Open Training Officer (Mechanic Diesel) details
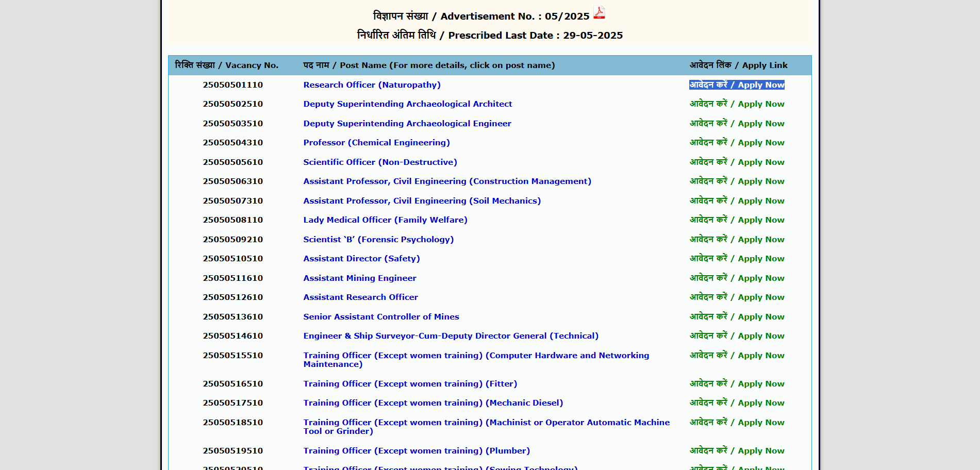 tap(433, 403)
